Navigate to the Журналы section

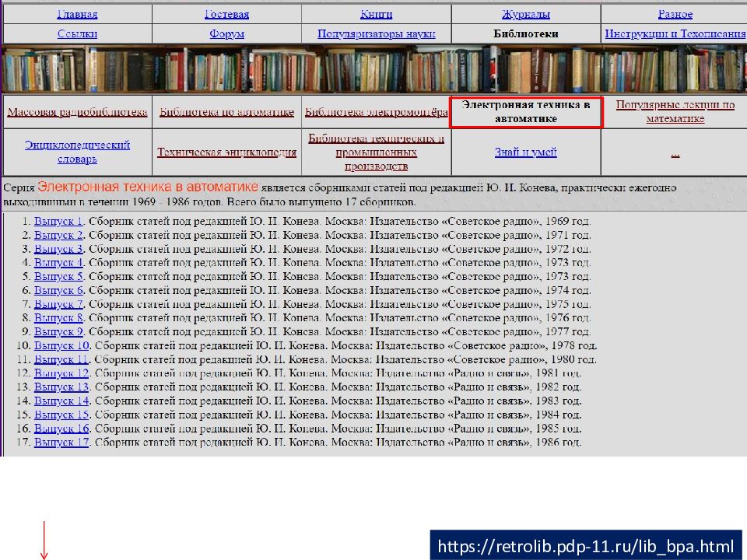526,14
